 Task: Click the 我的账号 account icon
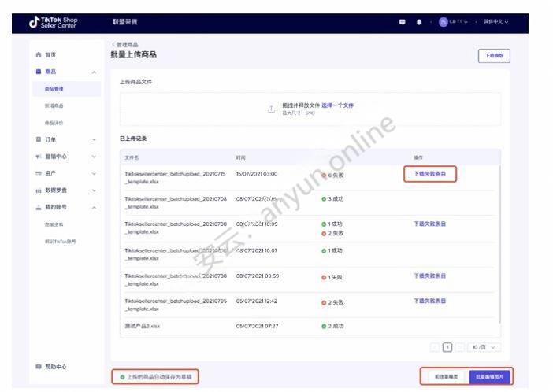[x=39, y=207]
